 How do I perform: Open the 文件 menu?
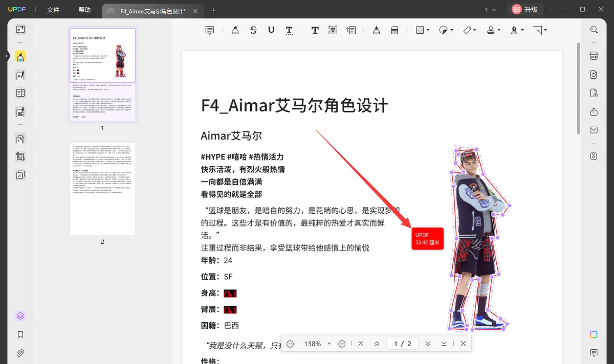(53, 10)
